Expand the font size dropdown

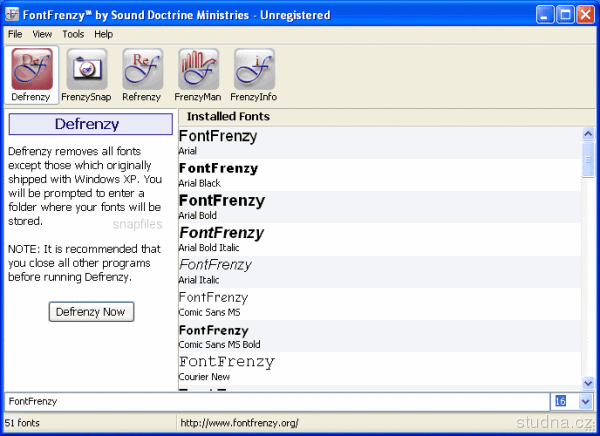click(x=586, y=401)
